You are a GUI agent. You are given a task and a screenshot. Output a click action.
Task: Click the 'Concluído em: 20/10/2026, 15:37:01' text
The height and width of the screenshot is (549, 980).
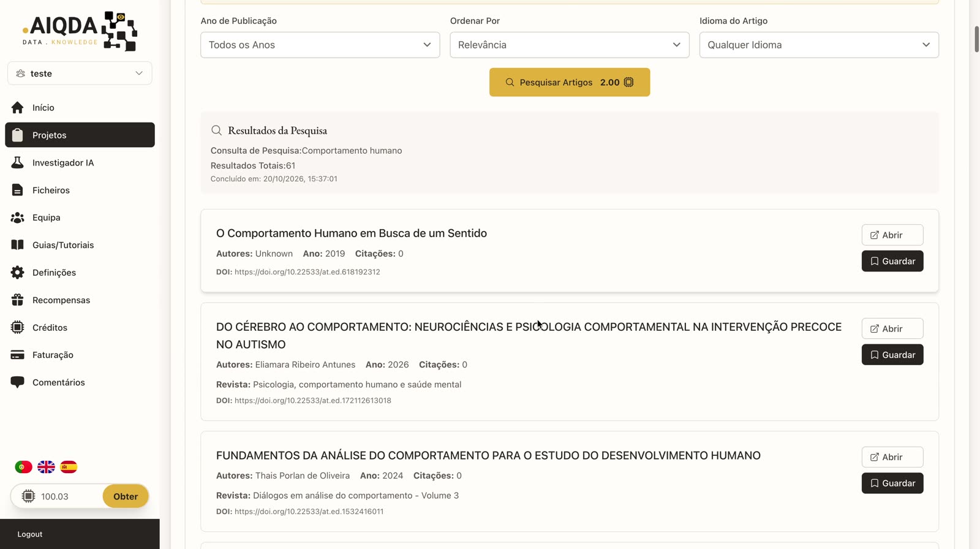pos(274,179)
